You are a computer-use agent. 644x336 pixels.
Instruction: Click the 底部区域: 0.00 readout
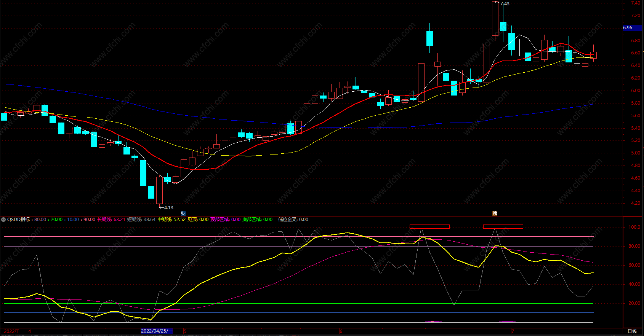point(258,220)
